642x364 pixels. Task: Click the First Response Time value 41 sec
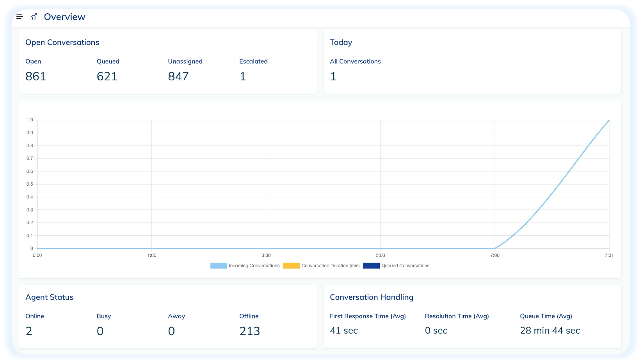point(344,330)
